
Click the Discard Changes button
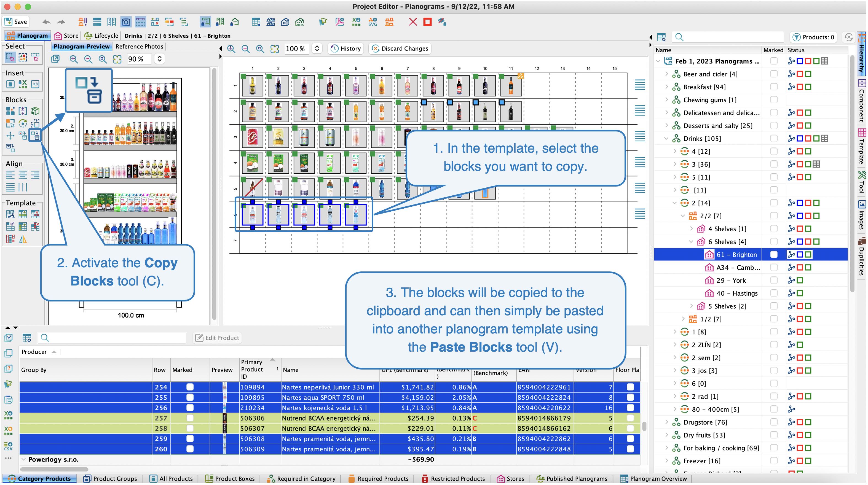point(400,49)
